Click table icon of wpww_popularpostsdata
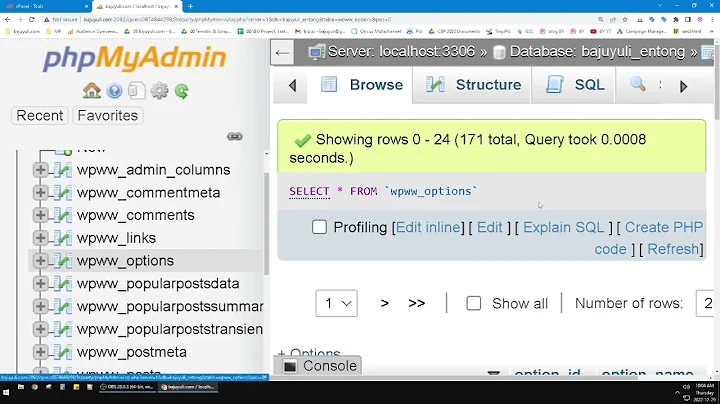The height and width of the screenshot is (404, 720). (63, 284)
